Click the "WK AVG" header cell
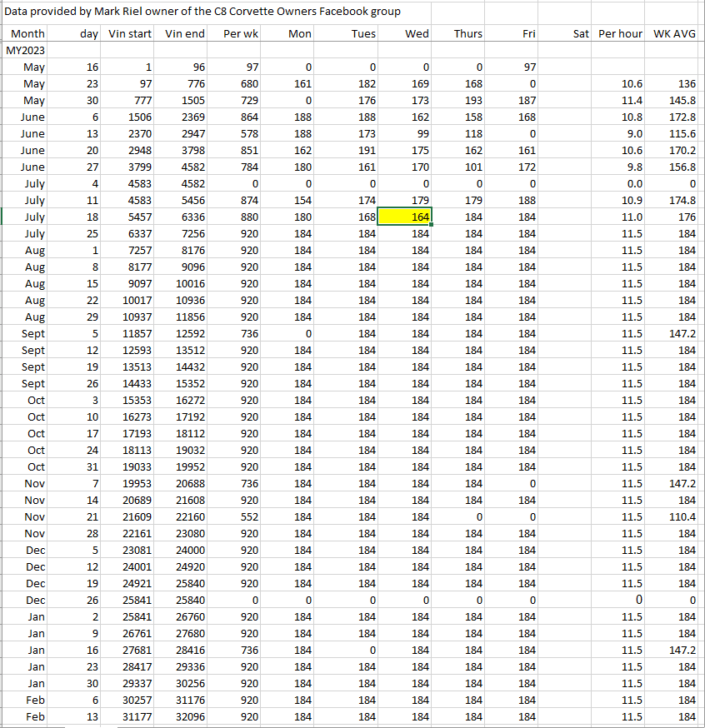The height and width of the screenshot is (728, 705). pyautogui.click(x=675, y=34)
